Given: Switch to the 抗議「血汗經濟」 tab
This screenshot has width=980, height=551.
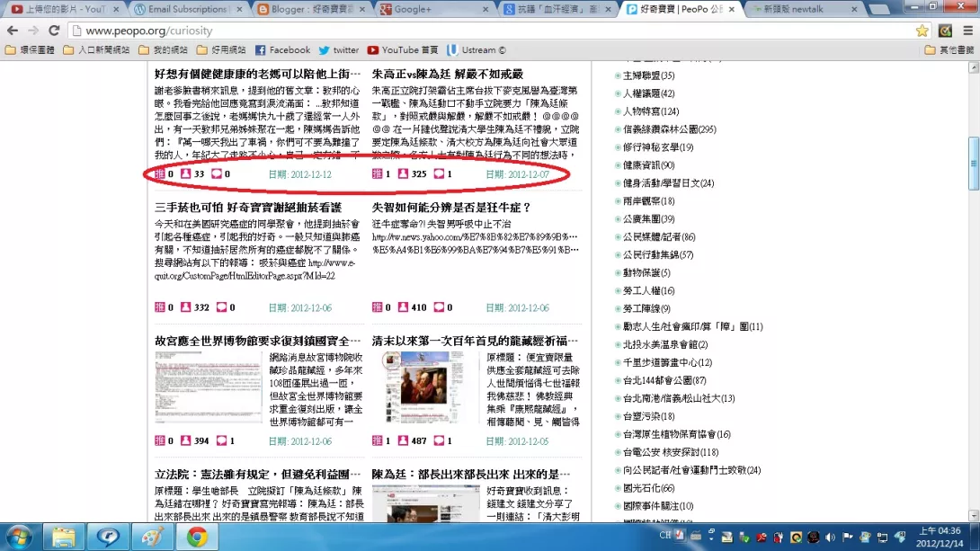Looking at the screenshot, I should (x=557, y=9).
